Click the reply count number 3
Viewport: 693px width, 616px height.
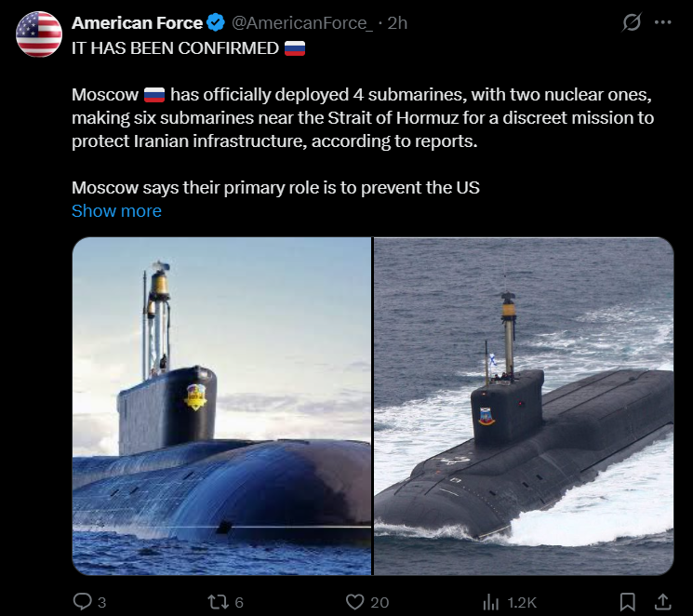click(x=101, y=602)
